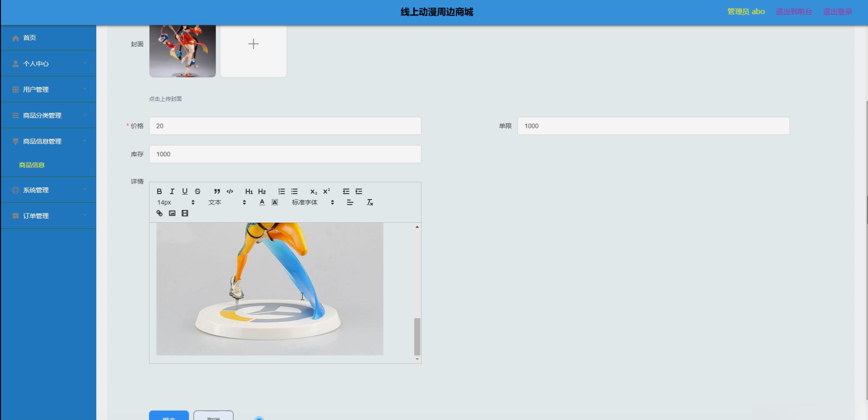The image size is (868, 420).
Task: Click the 用户管理 grid icon
Action: (16, 90)
